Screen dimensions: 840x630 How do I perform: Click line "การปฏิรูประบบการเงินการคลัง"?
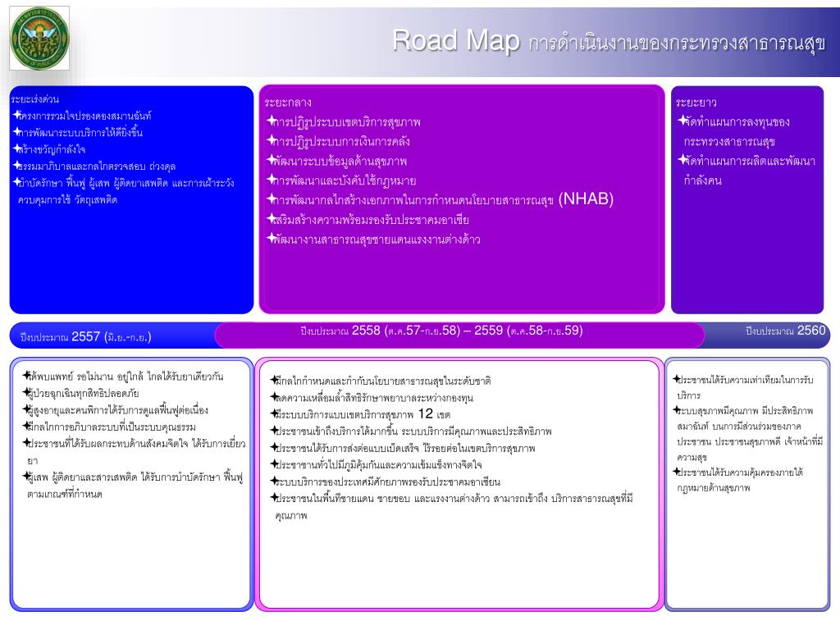(340, 141)
